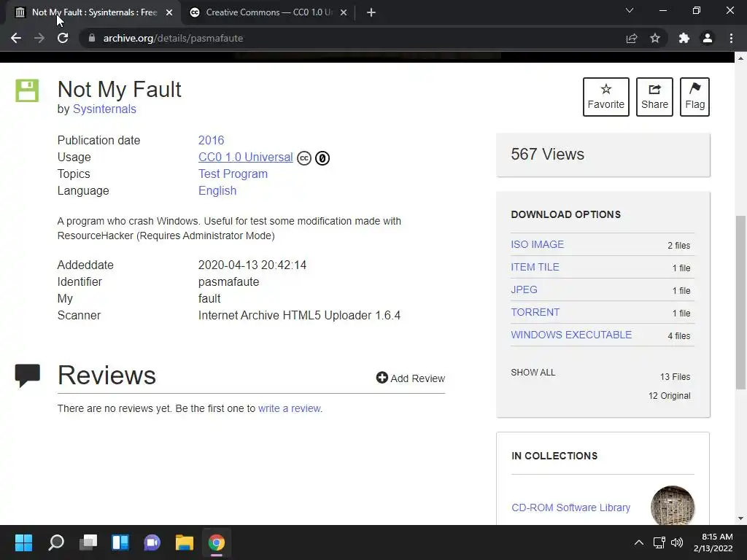Follow the write a review link

(289, 408)
